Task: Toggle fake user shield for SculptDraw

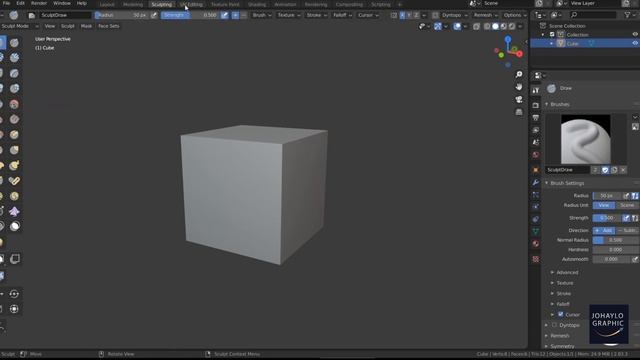Action: tap(605, 170)
